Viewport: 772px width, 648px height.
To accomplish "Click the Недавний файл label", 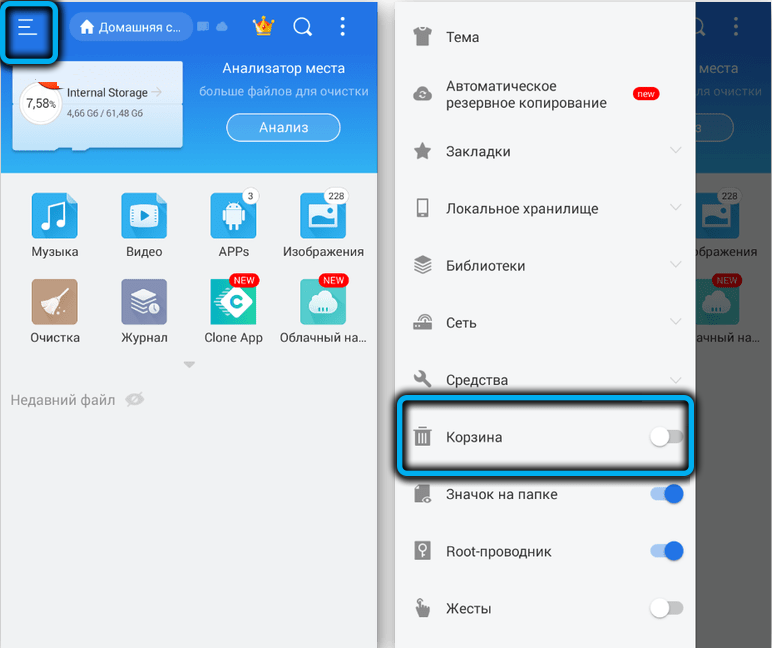I will (x=63, y=400).
